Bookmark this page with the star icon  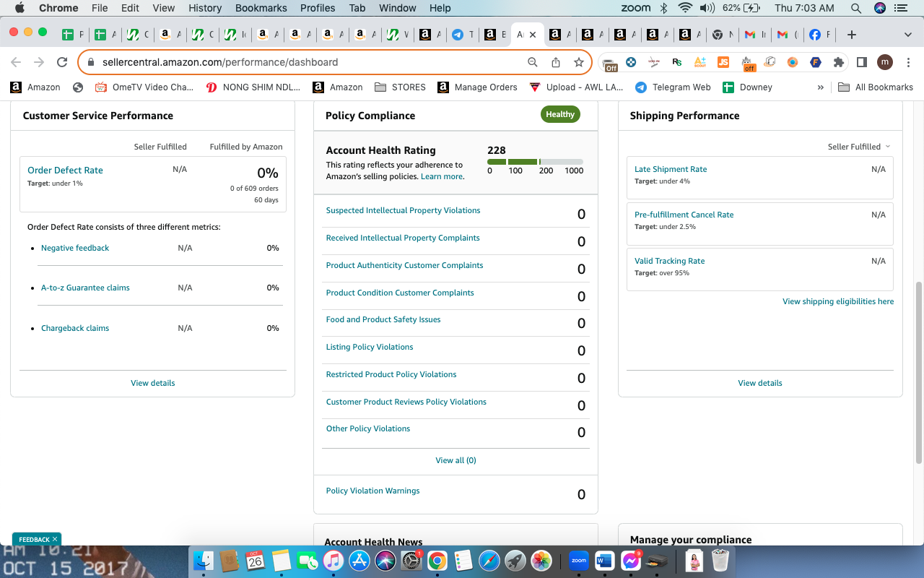pyautogui.click(x=579, y=62)
